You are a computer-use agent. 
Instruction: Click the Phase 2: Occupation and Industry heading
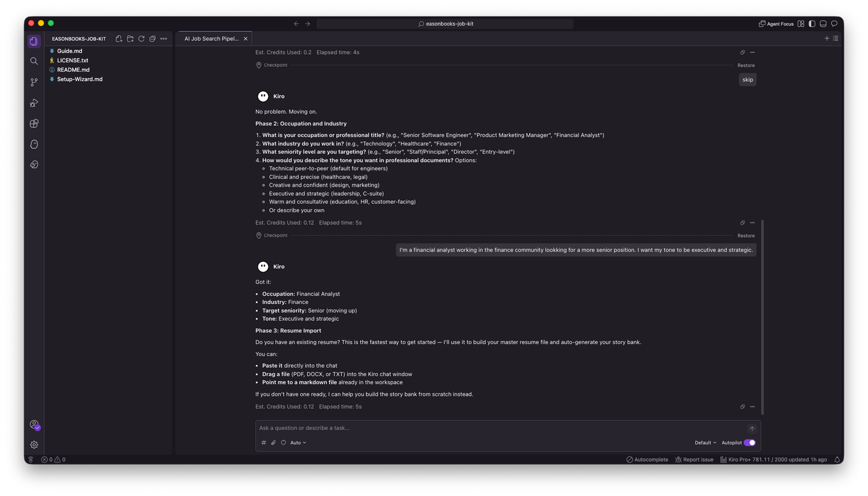301,124
